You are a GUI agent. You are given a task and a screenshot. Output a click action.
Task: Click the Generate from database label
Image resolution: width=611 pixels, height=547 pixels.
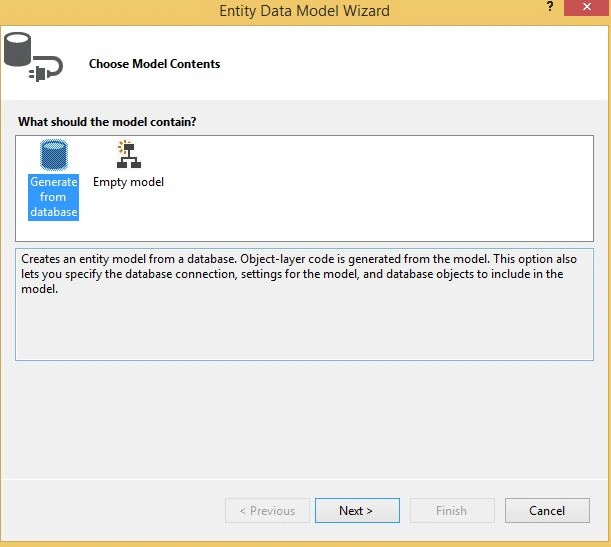[53, 197]
